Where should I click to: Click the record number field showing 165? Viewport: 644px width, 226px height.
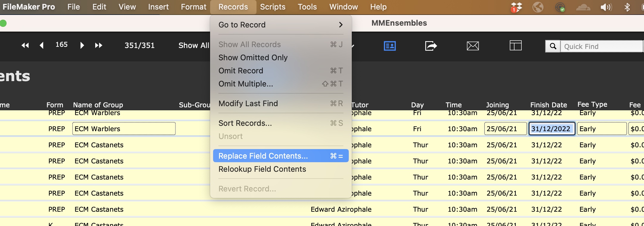[62, 45]
